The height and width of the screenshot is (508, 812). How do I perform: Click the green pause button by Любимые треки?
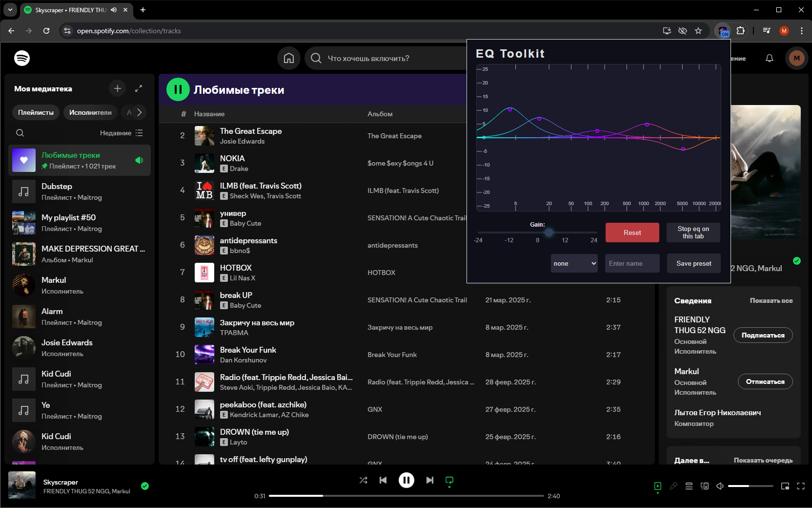pos(178,89)
